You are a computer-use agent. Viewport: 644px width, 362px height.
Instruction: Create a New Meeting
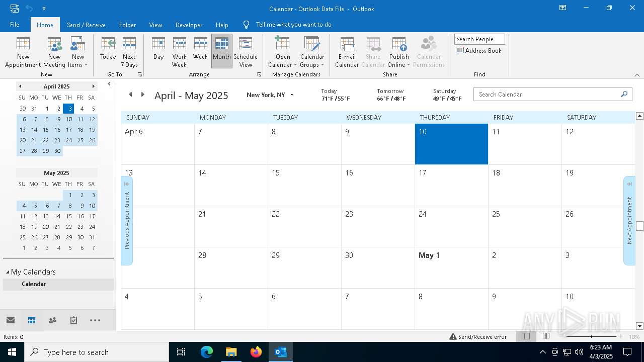point(54,52)
